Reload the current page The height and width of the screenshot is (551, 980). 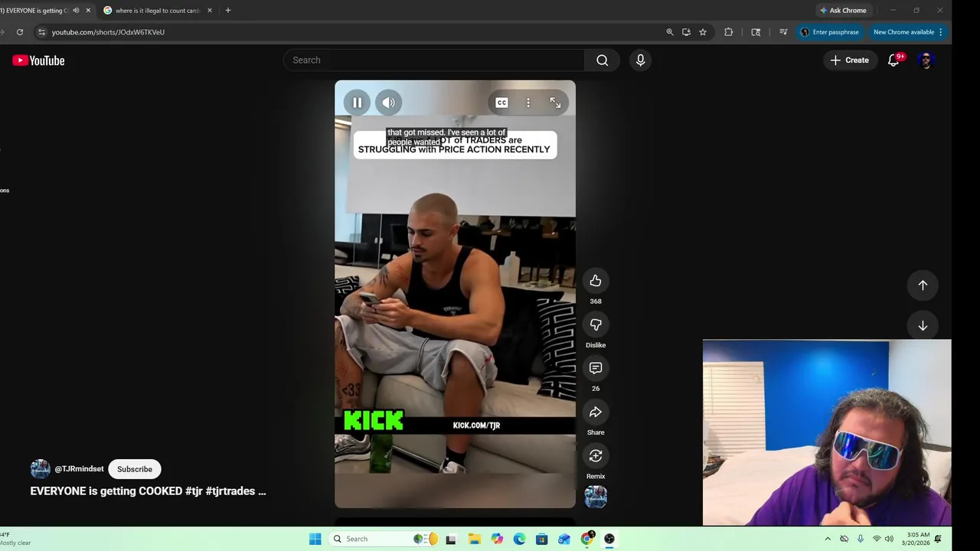[20, 32]
